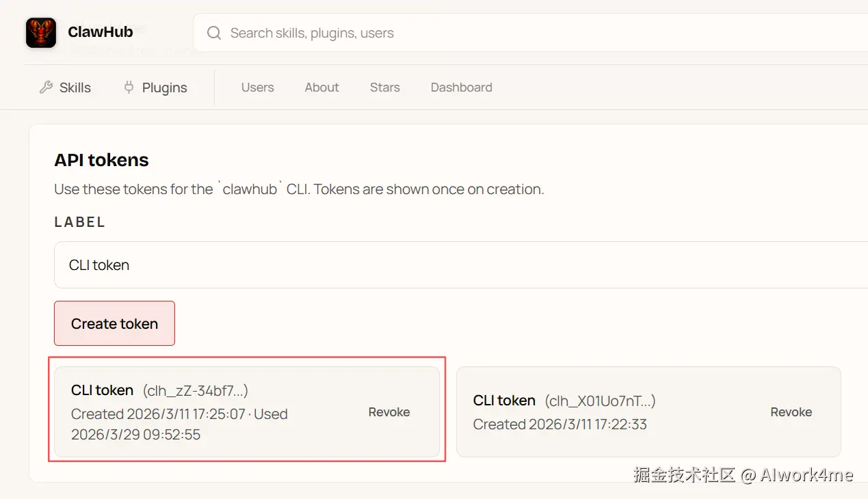Image resolution: width=868 pixels, height=499 pixels.
Task: View the Stars page
Action: coord(385,87)
